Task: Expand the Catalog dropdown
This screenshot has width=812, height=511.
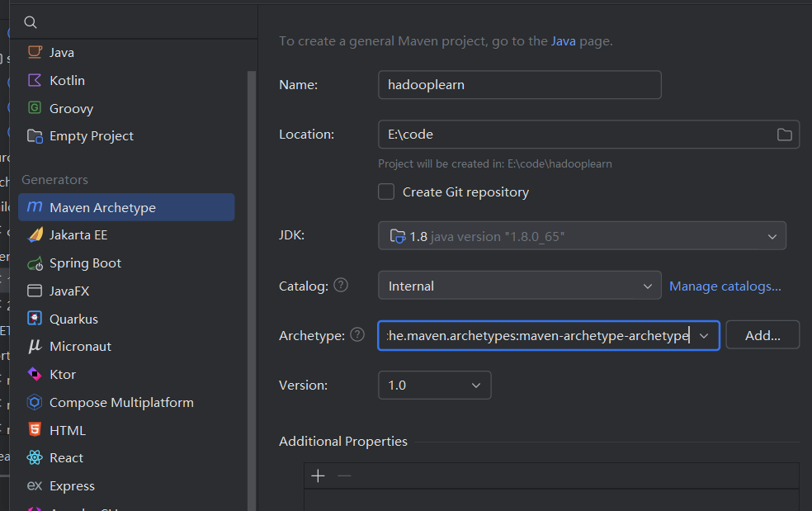Action: (647, 286)
